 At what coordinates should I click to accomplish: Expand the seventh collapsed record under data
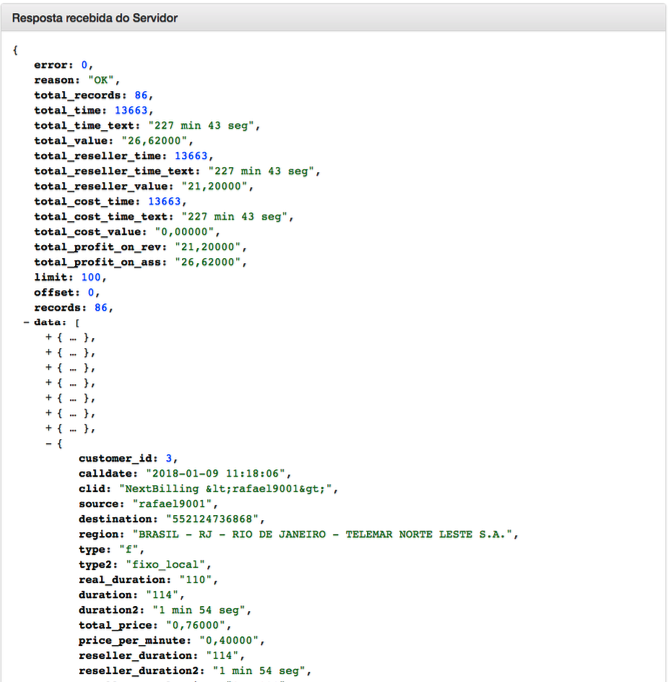48,429
